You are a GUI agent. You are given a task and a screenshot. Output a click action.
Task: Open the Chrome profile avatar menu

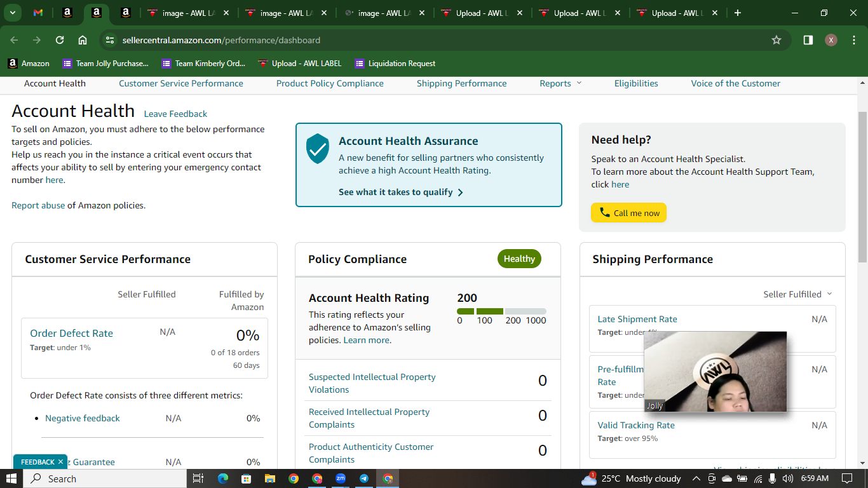[x=831, y=40]
